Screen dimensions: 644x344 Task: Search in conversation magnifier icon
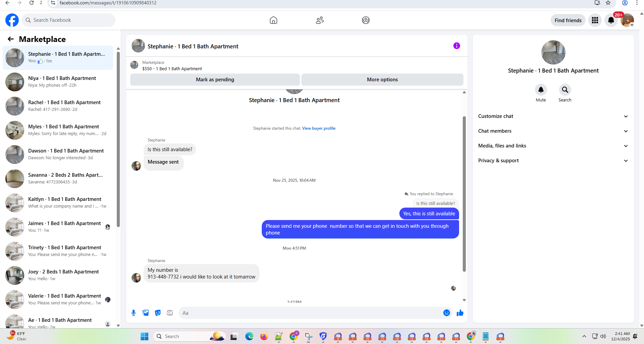coord(565,90)
